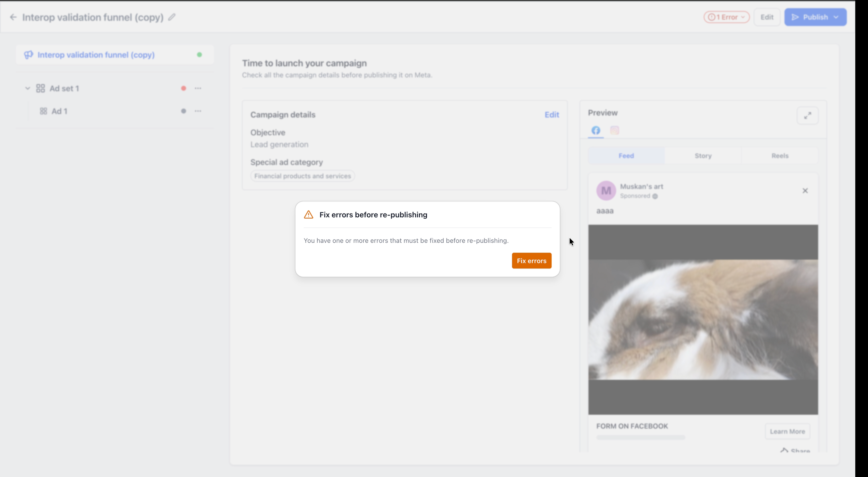The width and height of the screenshot is (868, 477).
Task: Open the Publish dropdown chevron
Action: pos(836,17)
